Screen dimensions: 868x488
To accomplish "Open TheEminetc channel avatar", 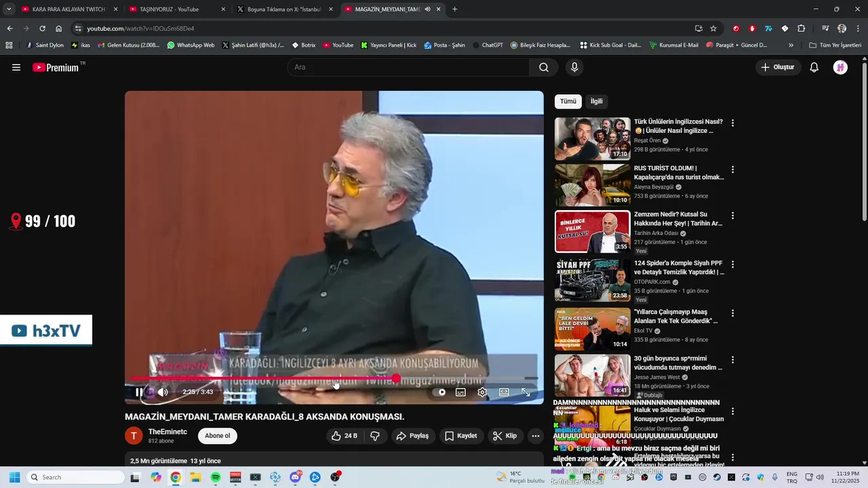I will 134,436.
